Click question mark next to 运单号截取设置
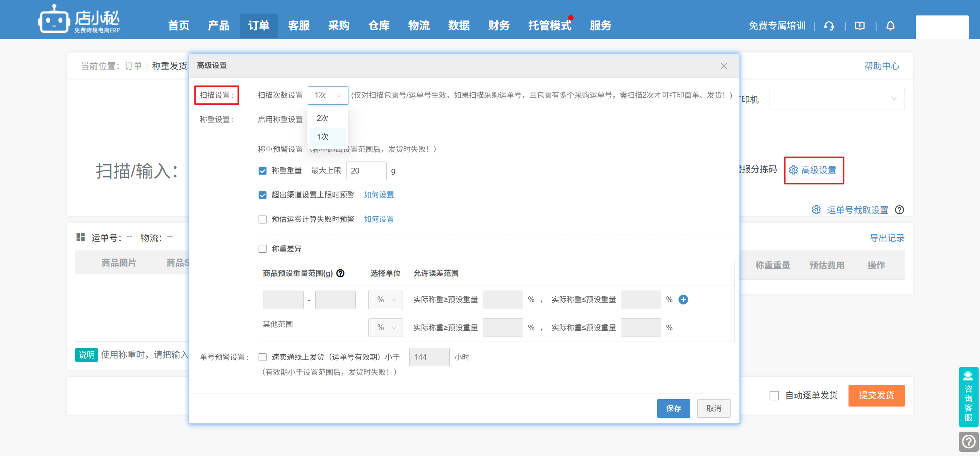Screen dimensions: 980x456 click(900, 210)
